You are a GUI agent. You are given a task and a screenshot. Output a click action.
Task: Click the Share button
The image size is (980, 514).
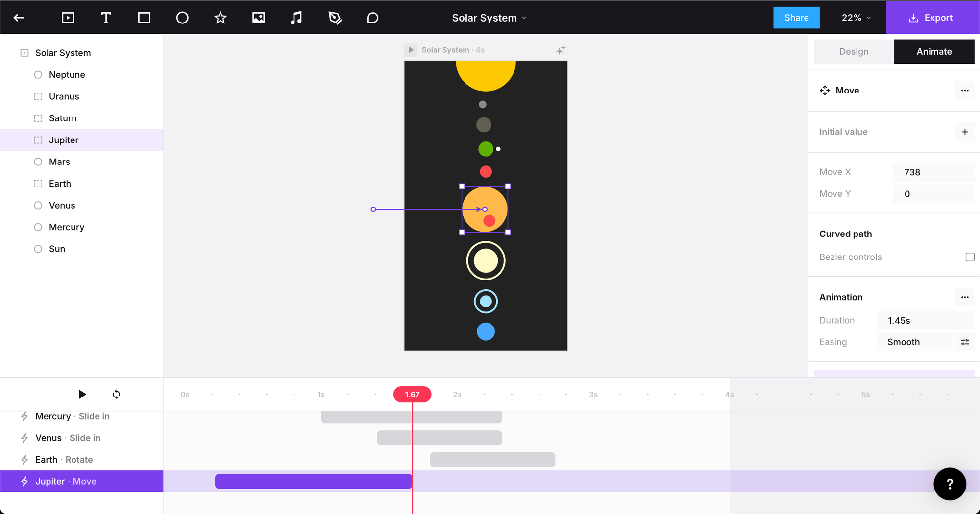point(796,18)
